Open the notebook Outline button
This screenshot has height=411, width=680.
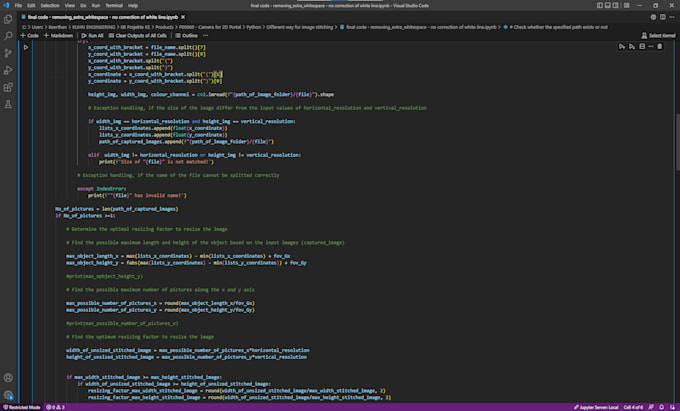[186, 36]
